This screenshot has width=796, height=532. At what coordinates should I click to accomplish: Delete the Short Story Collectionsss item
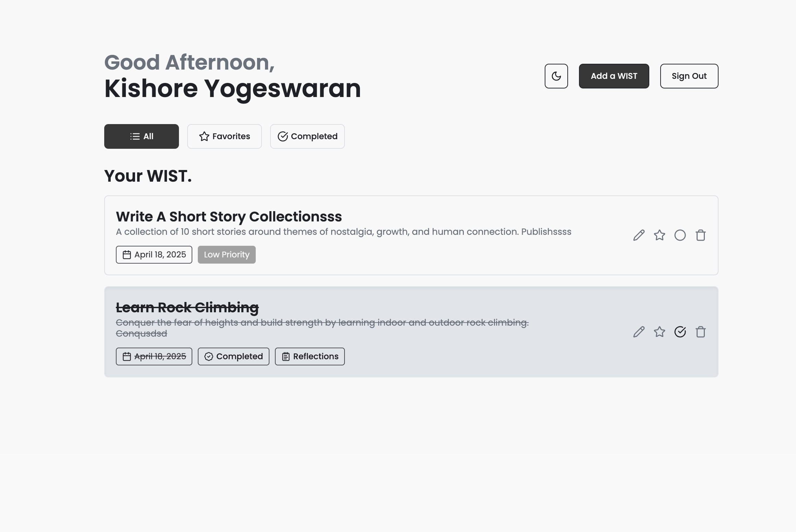700,235
